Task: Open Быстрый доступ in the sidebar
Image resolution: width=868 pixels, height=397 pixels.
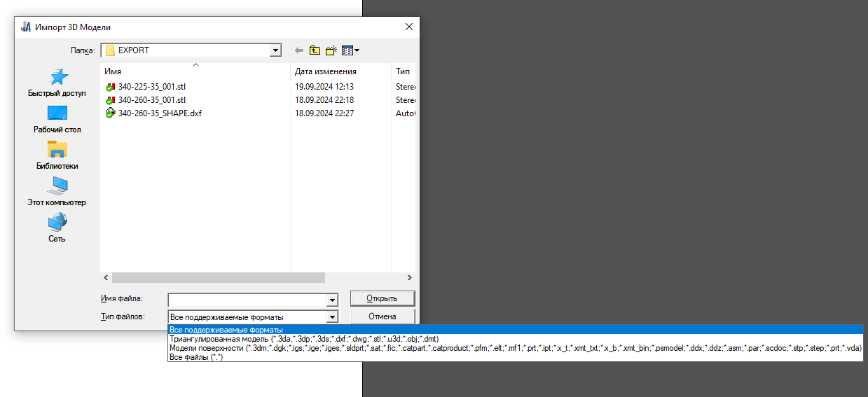Action: pos(57,82)
